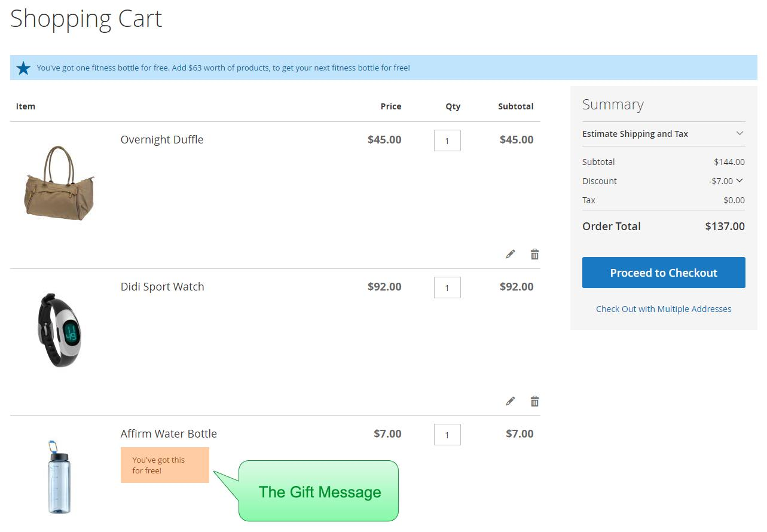Click the free fitness bottle promo banner text
Screen dimensions: 767x532
click(224, 68)
